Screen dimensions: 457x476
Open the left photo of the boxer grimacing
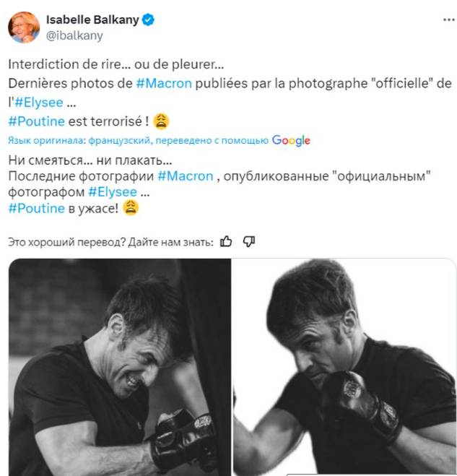[x=119, y=367]
